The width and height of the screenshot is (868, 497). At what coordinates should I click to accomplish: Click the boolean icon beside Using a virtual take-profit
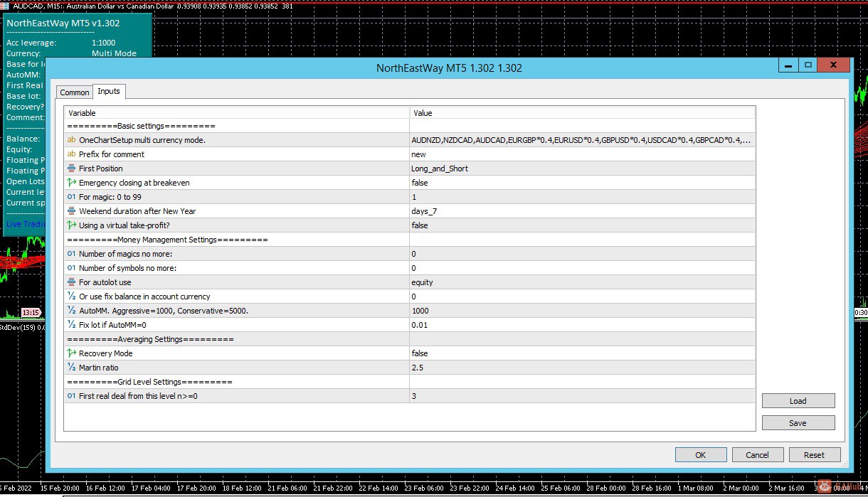[x=71, y=225]
